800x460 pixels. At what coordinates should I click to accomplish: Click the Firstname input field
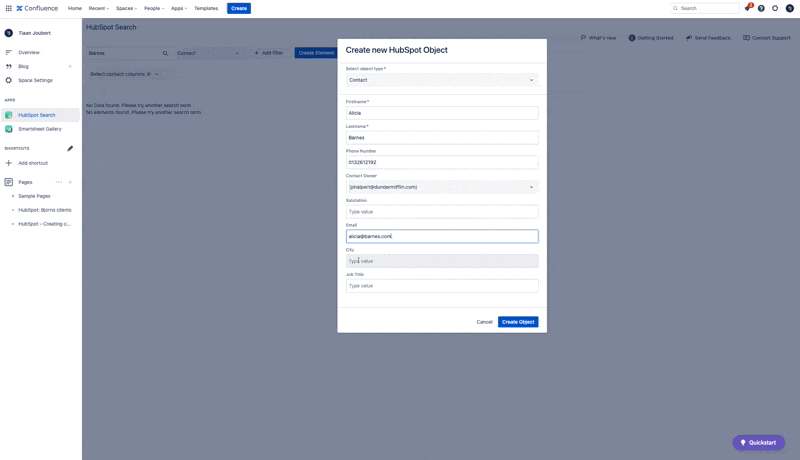[x=442, y=113]
